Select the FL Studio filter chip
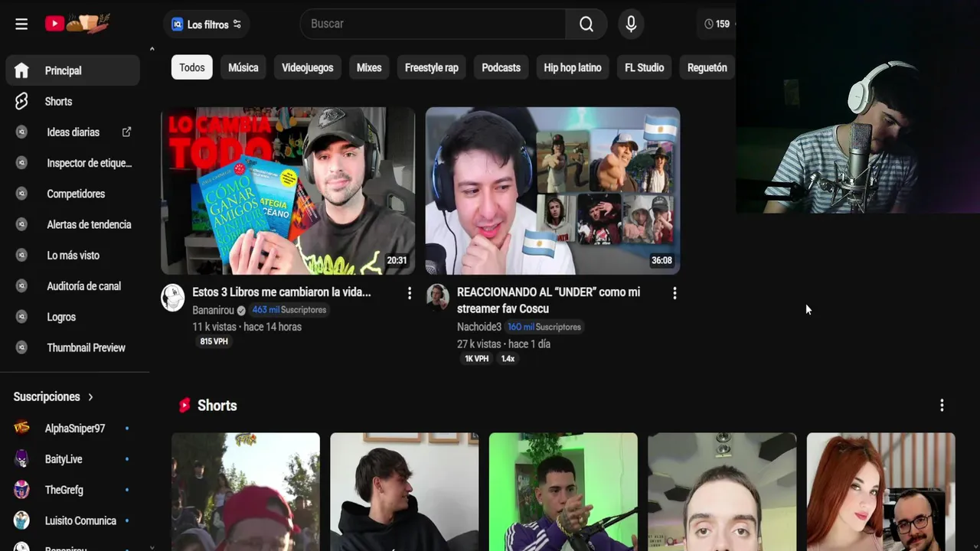The width and height of the screenshot is (980, 551). point(644,67)
